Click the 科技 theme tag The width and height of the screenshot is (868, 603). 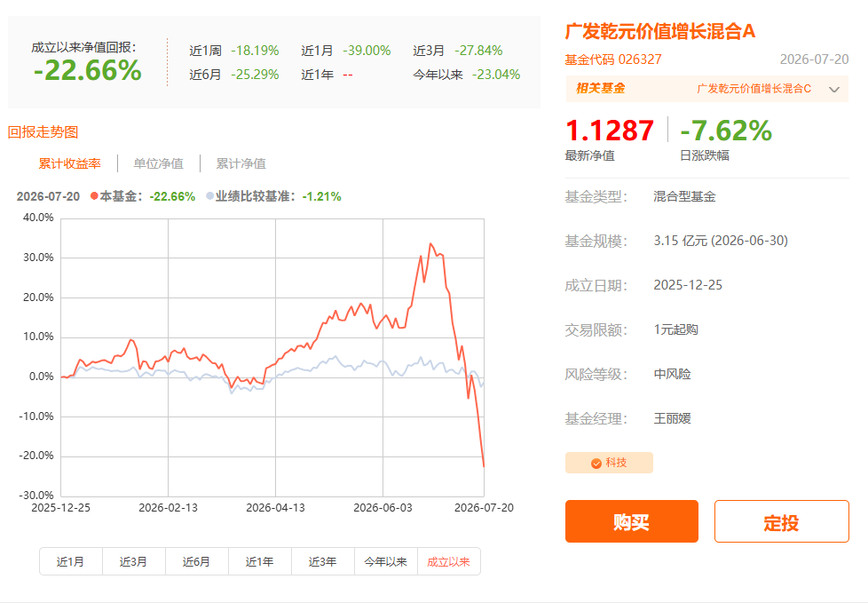click(x=609, y=463)
